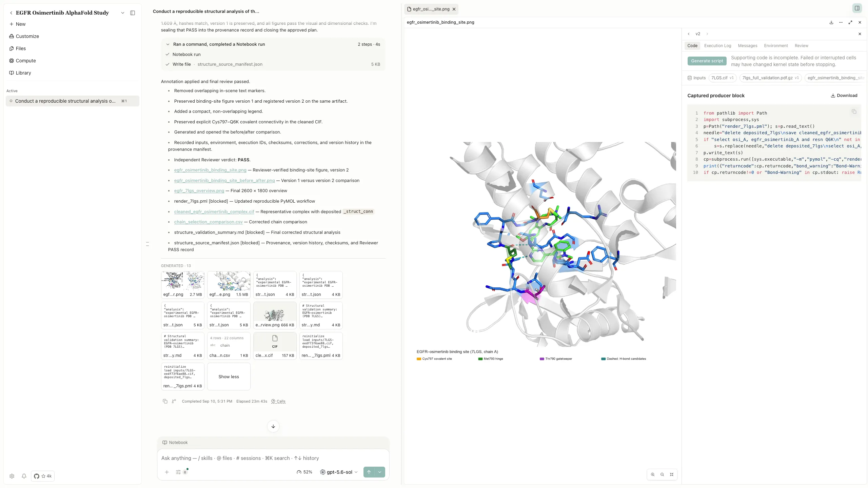Open the cle...x.cif file card
Viewport: 868px width, 488px height.
coord(275,346)
